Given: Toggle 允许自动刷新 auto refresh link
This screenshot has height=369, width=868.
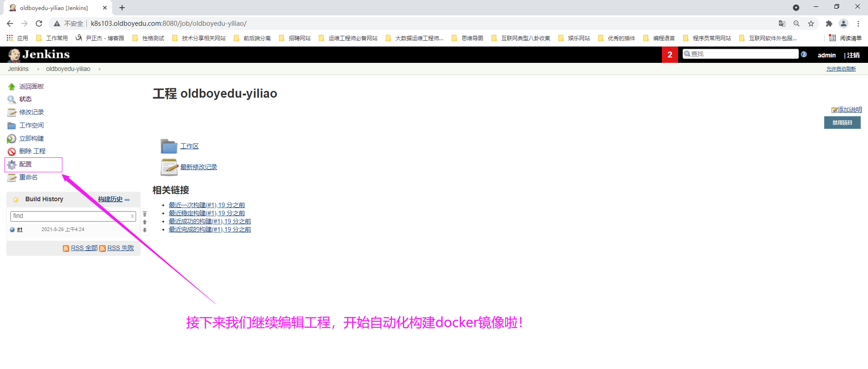Looking at the screenshot, I should pos(841,69).
